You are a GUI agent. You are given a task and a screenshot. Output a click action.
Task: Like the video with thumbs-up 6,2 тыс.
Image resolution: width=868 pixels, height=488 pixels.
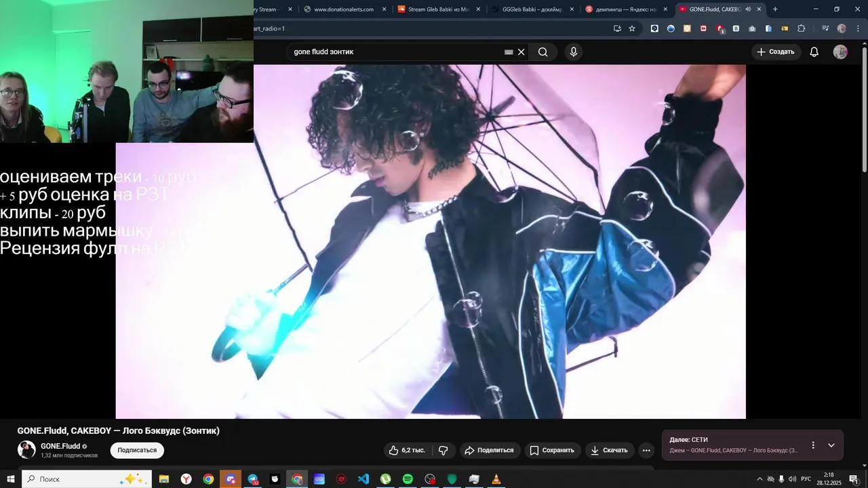pyautogui.click(x=407, y=450)
